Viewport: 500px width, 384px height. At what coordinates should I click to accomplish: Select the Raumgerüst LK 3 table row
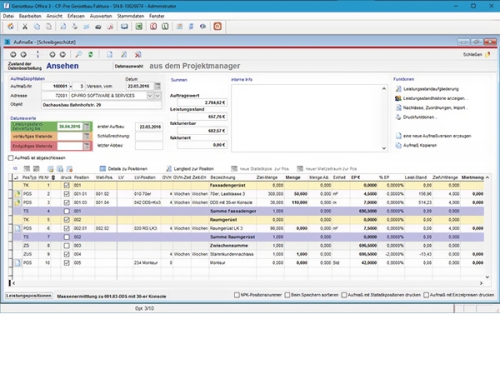(x=248, y=228)
